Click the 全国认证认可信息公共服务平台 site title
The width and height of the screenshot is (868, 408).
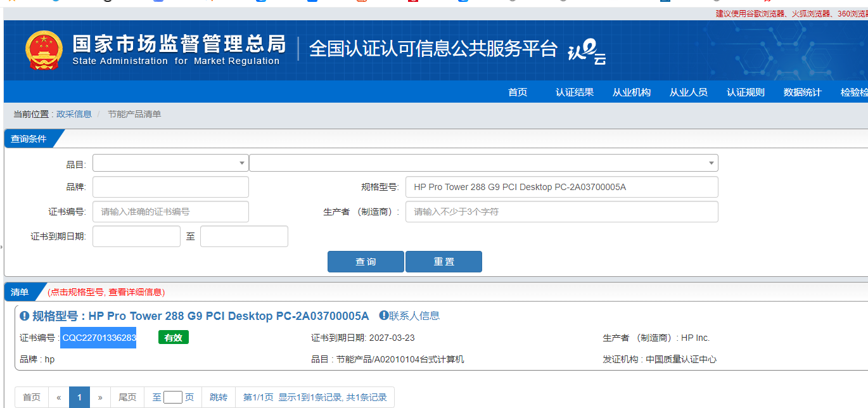click(433, 49)
